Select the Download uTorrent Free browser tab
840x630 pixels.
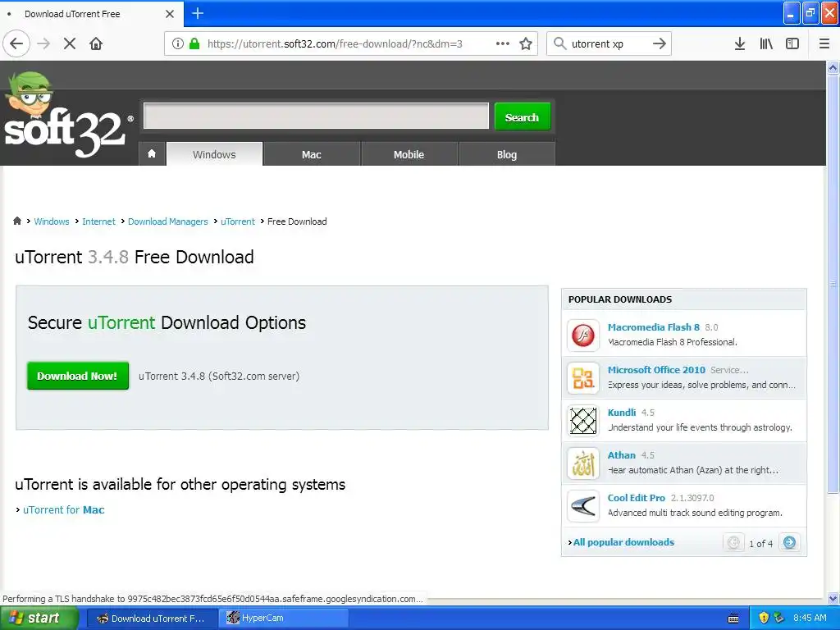[91, 14]
